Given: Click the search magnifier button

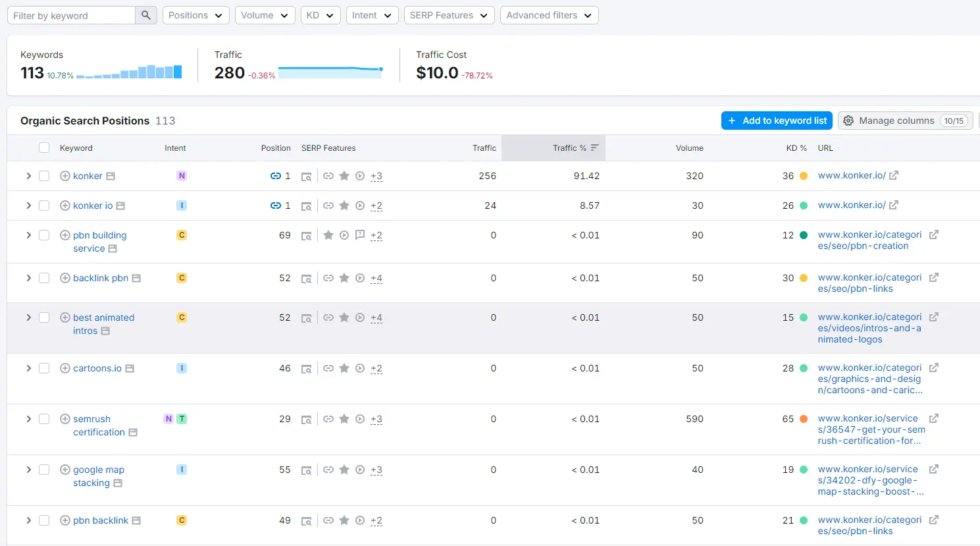Looking at the screenshot, I should [x=146, y=15].
